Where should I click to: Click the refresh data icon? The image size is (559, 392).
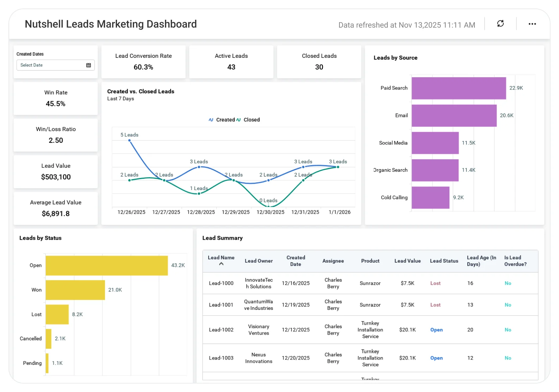[x=500, y=24]
